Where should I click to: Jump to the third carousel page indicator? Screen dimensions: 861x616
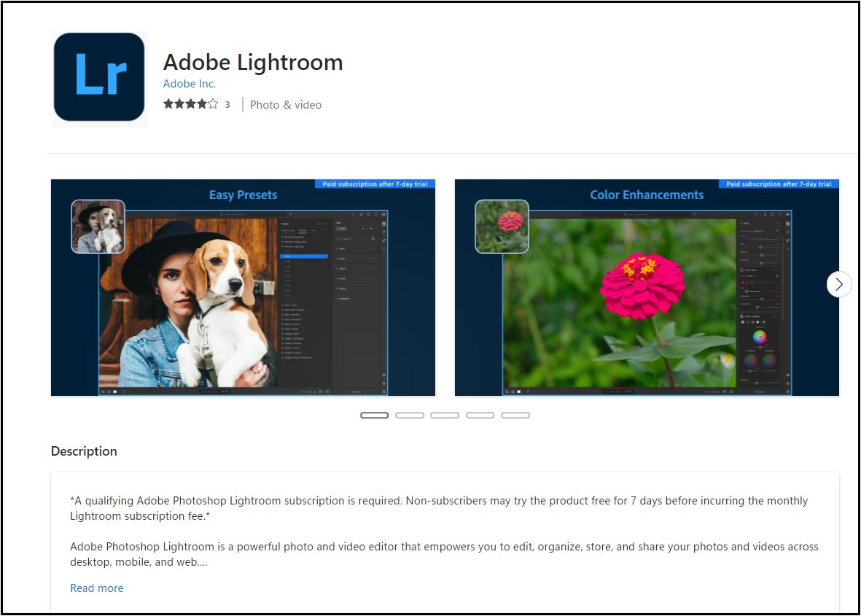(x=445, y=415)
